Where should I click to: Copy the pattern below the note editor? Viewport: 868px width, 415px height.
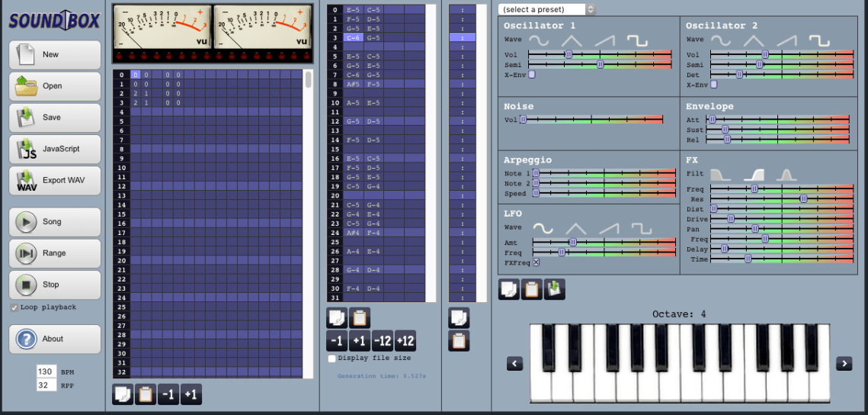(337, 317)
